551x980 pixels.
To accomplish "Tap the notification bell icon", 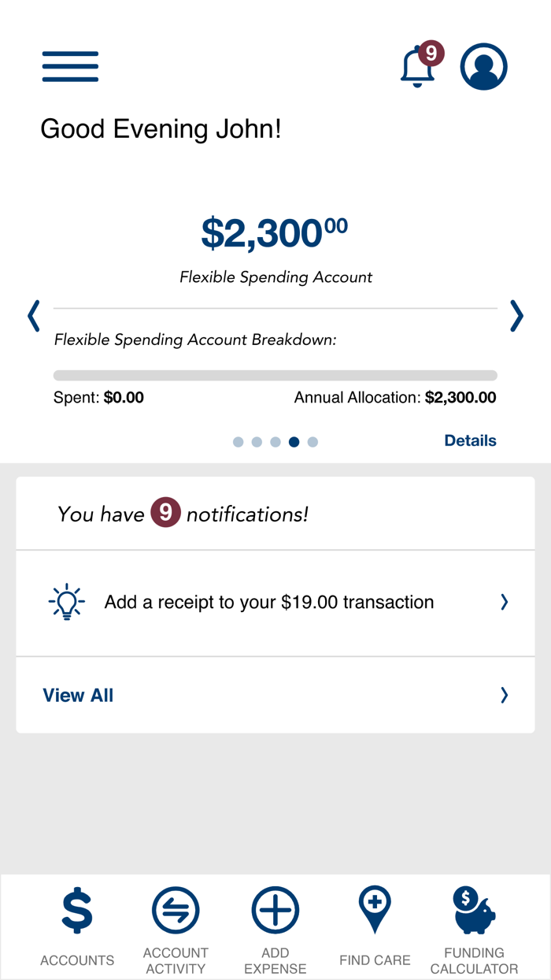I will coord(418,68).
